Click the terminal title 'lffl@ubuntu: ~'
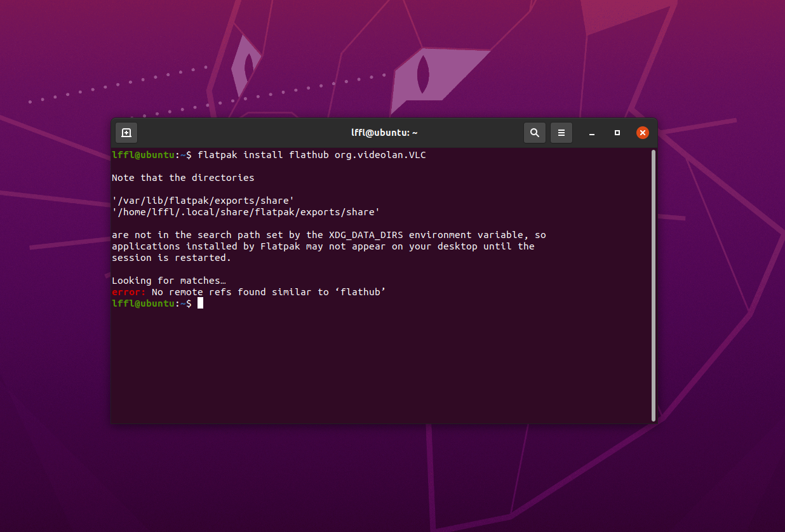This screenshot has width=785, height=532. click(384, 133)
